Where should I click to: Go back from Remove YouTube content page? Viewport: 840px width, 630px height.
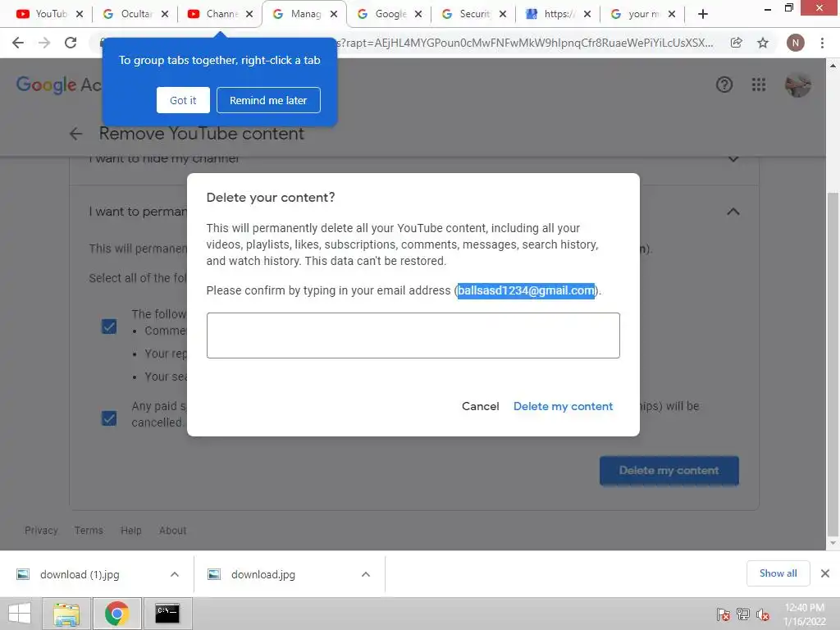pyautogui.click(x=75, y=134)
